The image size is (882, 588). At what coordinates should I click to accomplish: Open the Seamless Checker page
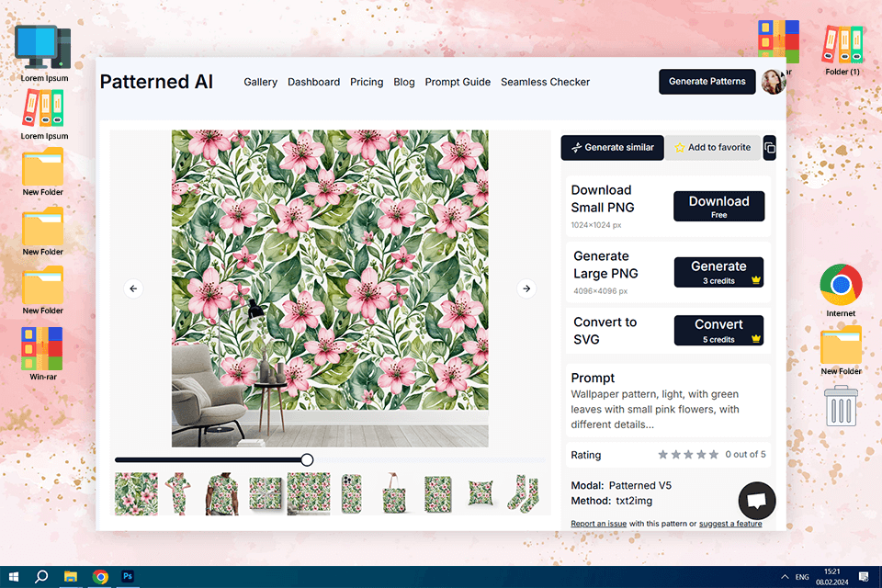coord(546,82)
